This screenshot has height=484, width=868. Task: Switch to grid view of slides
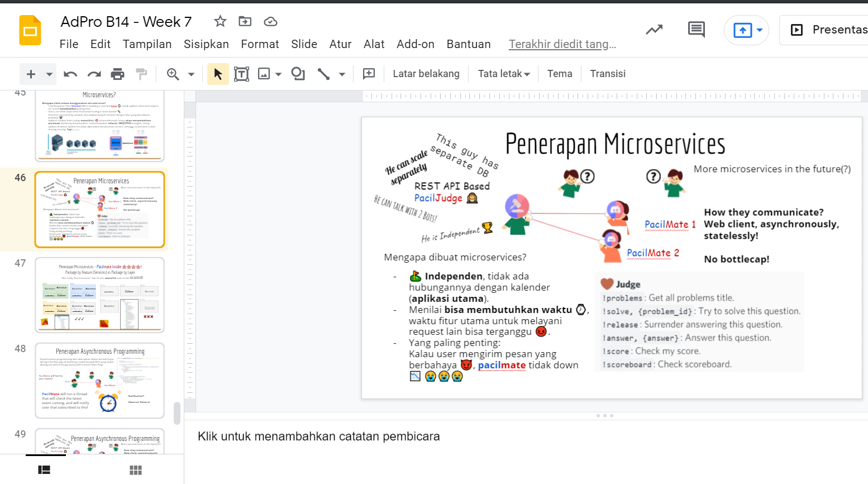(136, 470)
